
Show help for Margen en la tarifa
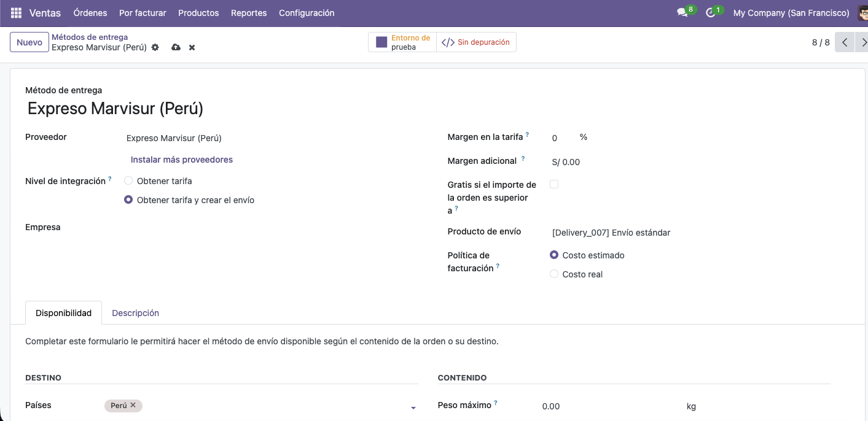[527, 134]
